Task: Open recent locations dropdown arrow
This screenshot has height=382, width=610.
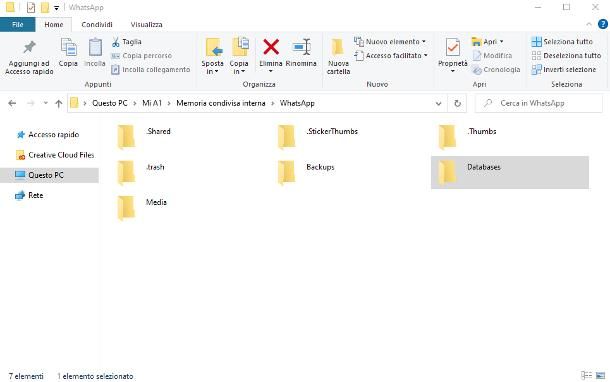Action: [46, 103]
